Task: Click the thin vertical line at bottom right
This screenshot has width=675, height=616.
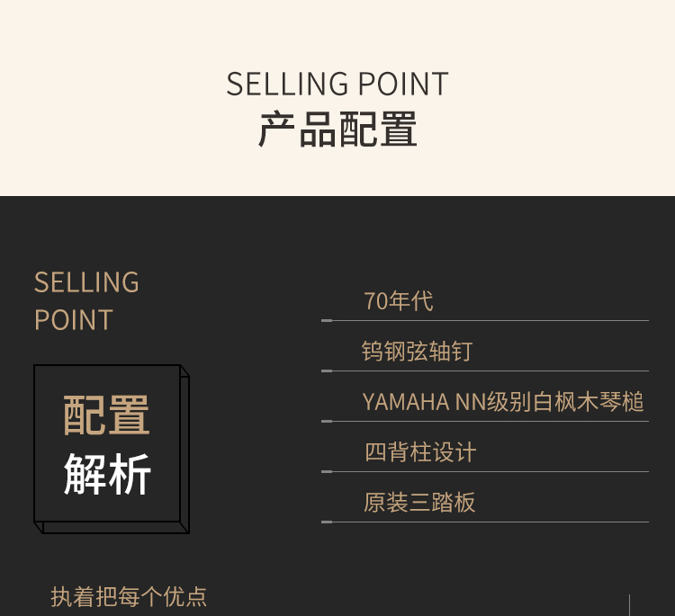Action: click(629, 605)
